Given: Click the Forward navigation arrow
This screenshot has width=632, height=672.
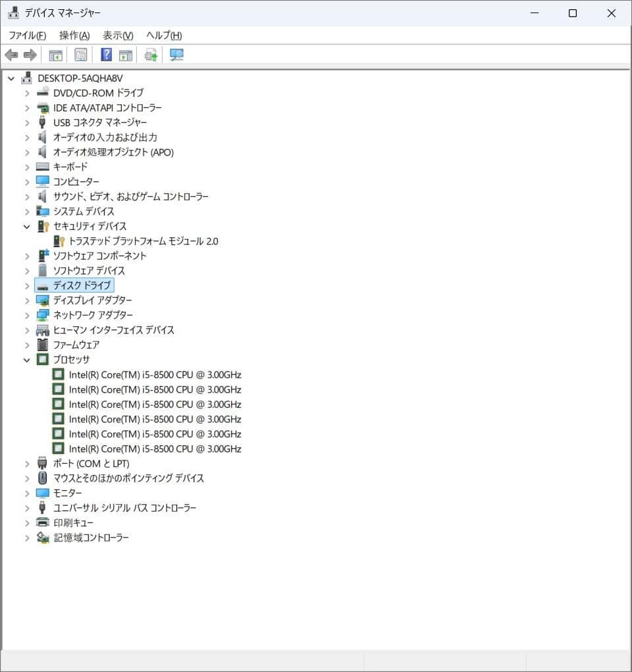Looking at the screenshot, I should [x=30, y=55].
